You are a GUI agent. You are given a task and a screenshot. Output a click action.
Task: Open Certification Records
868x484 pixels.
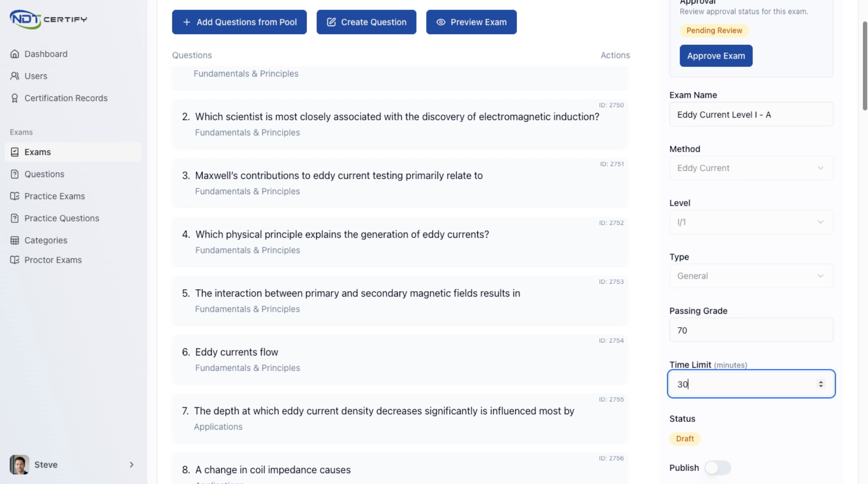tap(73, 98)
